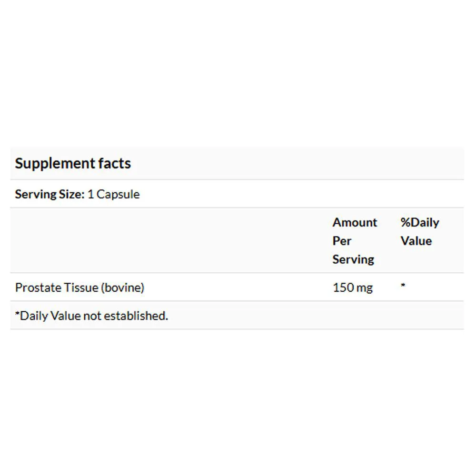This screenshot has width=476, height=476.
Task: Click the word facts in the title
Action: coord(115,163)
